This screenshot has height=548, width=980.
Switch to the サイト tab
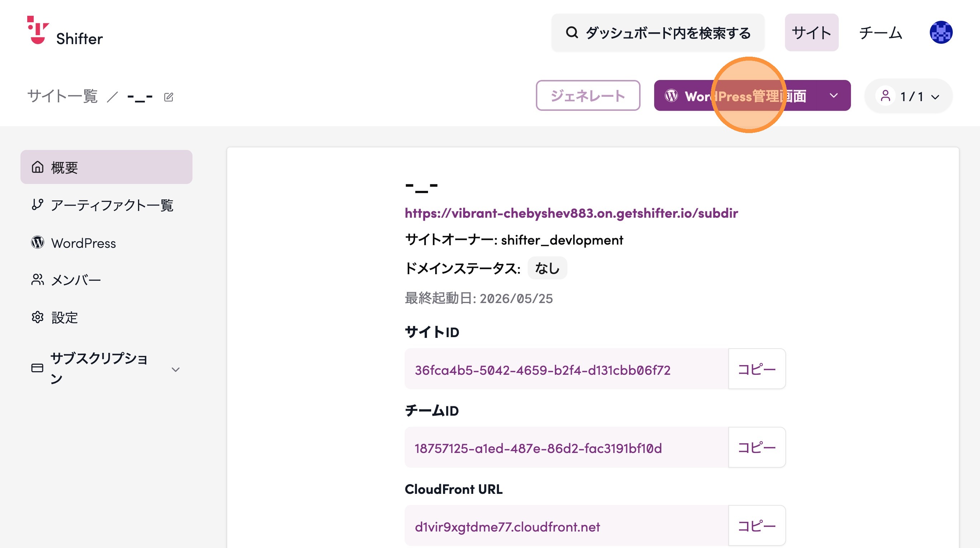812,33
